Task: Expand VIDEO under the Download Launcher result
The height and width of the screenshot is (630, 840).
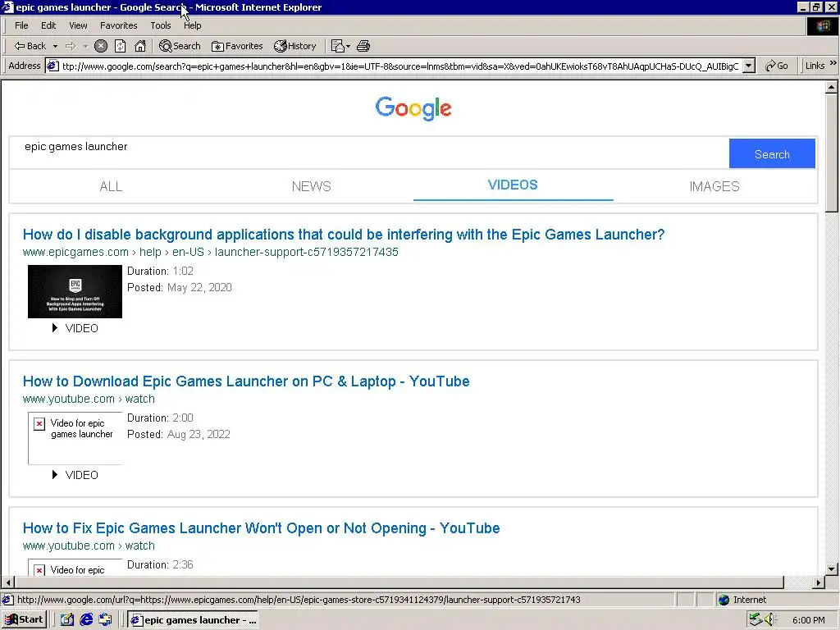Action: pyautogui.click(x=75, y=475)
